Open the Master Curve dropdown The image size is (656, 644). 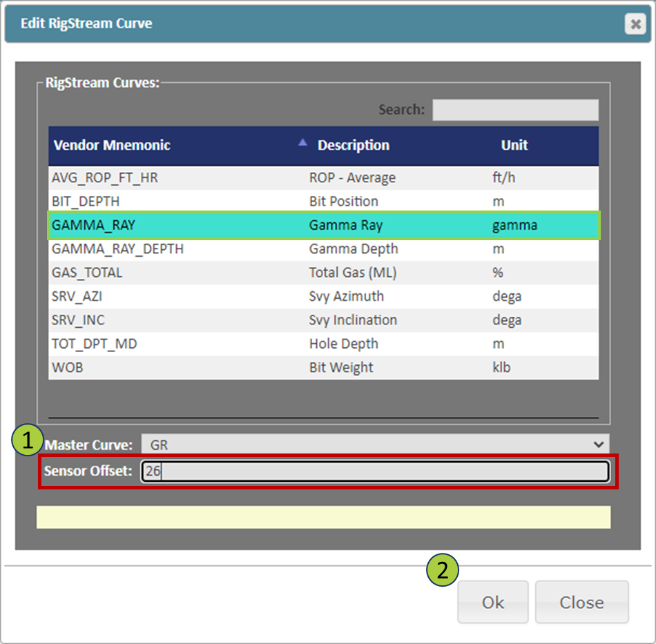(375, 445)
